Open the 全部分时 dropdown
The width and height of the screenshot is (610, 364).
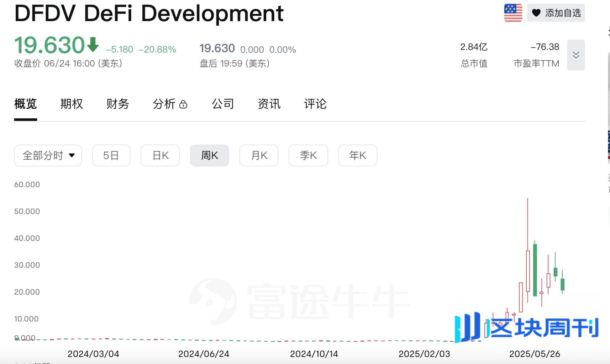click(48, 155)
